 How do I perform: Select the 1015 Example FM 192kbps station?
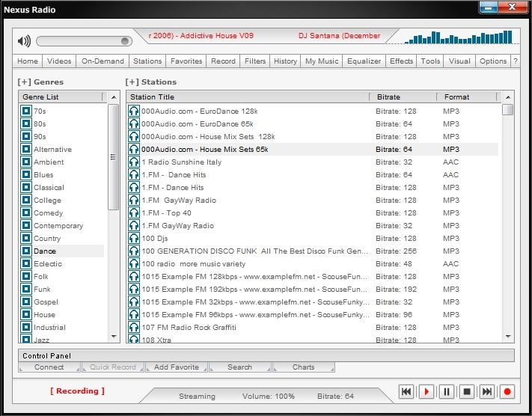tap(313, 289)
